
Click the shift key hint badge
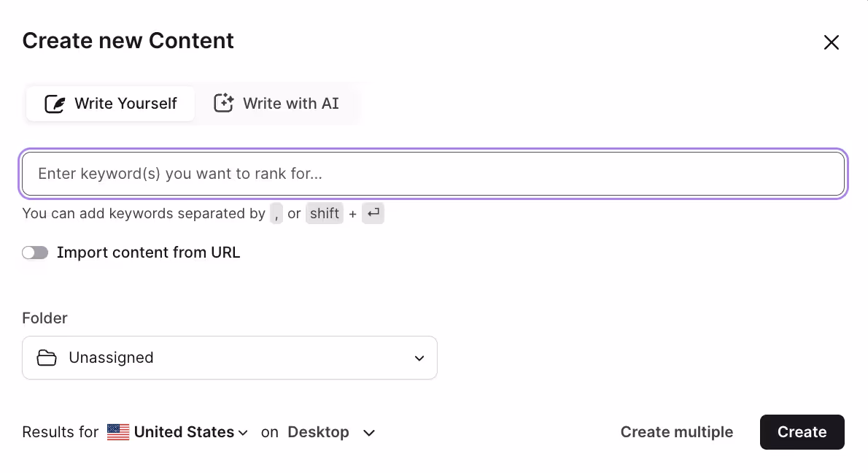[x=325, y=213]
